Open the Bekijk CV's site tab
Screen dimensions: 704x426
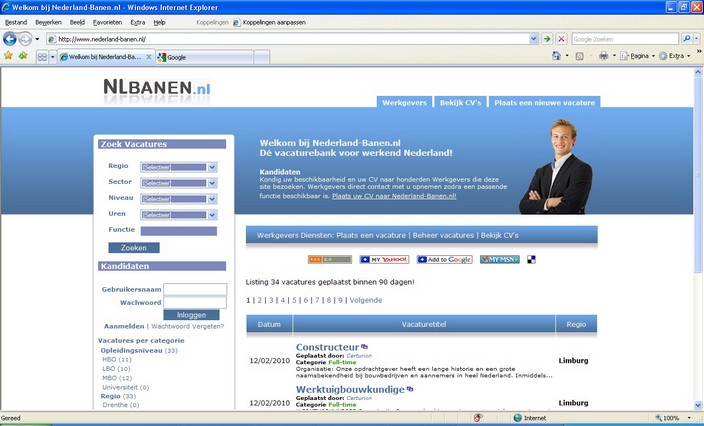460,102
